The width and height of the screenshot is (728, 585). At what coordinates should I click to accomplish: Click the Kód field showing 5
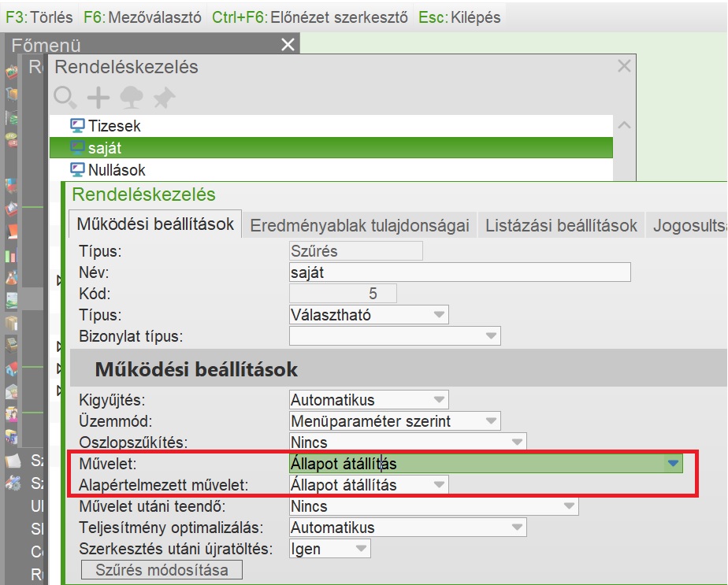pyautogui.click(x=343, y=293)
